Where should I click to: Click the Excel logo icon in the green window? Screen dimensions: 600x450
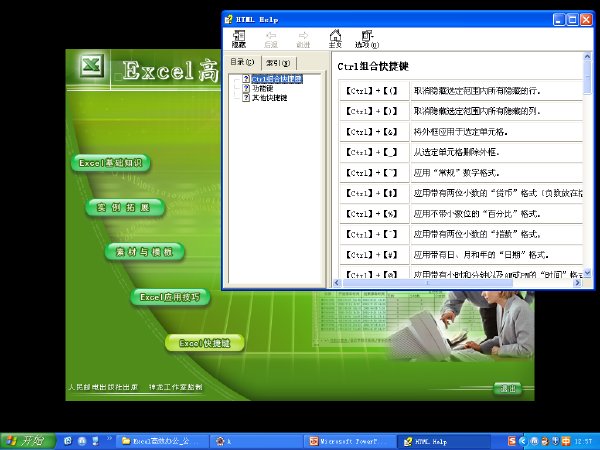[x=92, y=65]
